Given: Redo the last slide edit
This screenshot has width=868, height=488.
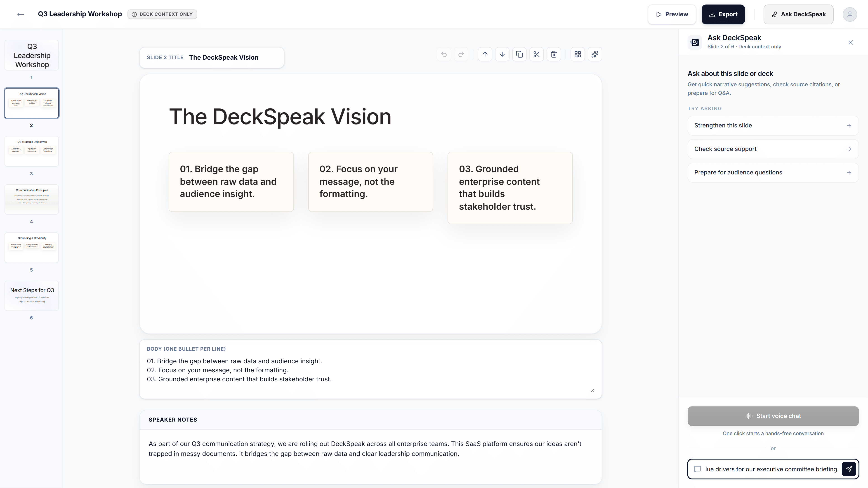Looking at the screenshot, I should [x=461, y=54].
